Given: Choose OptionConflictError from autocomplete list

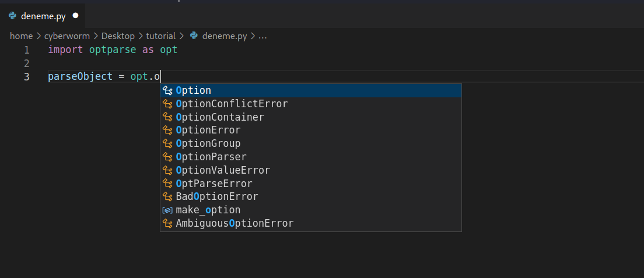Looking at the screenshot, I should [232, 104].
